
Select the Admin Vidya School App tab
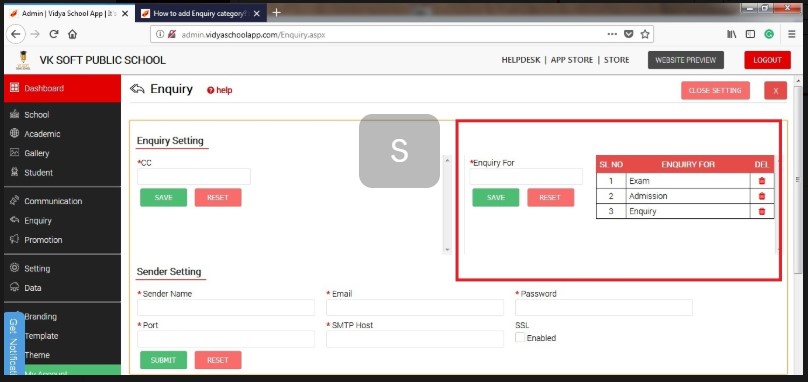click(x=70, y=13)
